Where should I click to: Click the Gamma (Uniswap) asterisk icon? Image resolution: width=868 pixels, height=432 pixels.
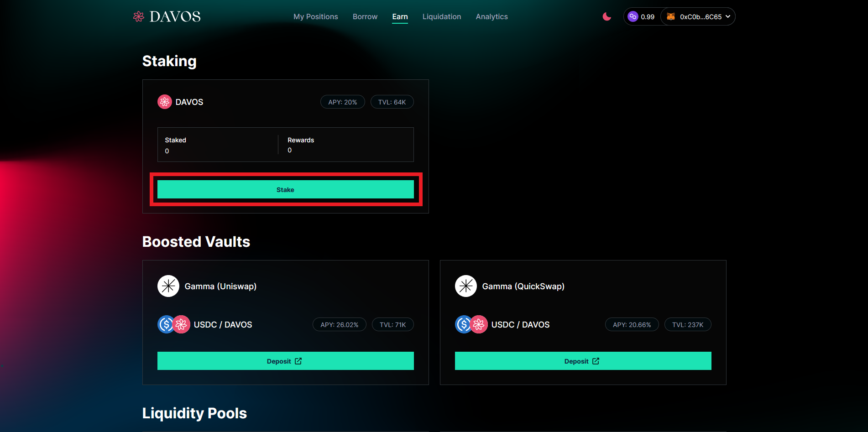click(168, 286)
